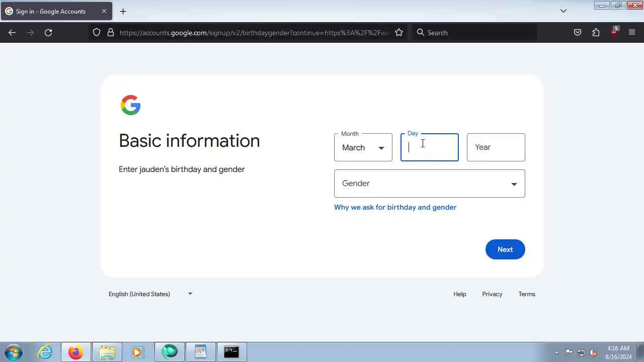Change language from English (United States)
The height and width of the screenshot is (362, 644).
(150, 294)
